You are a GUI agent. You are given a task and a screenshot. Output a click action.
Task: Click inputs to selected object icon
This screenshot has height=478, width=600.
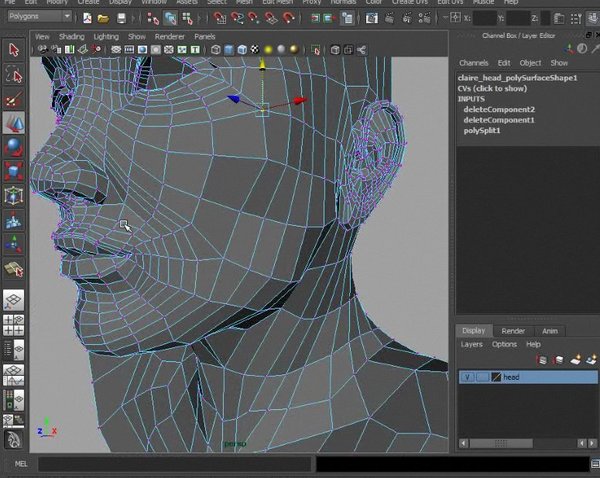315,18
